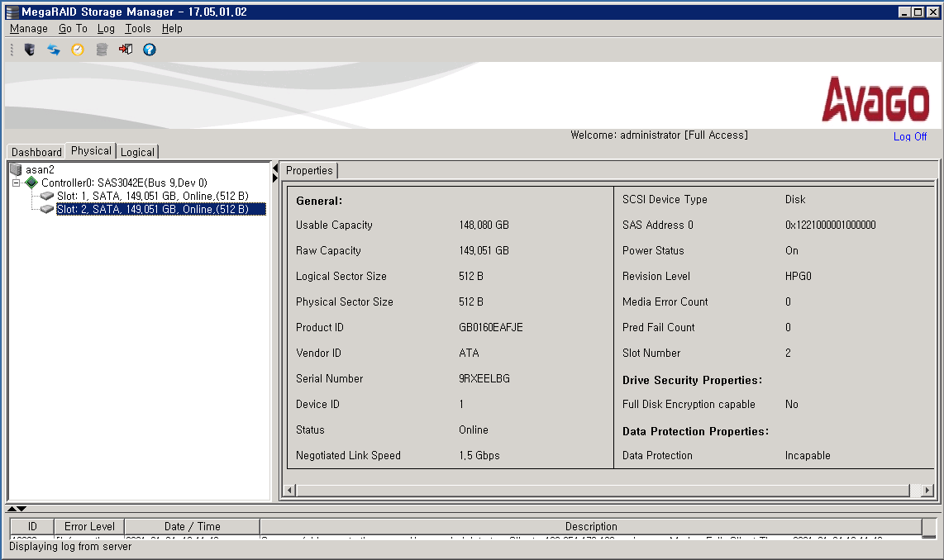Click the Data Protection value Incapable
This screenshot has height=560, width=944.
pos(808,455)
